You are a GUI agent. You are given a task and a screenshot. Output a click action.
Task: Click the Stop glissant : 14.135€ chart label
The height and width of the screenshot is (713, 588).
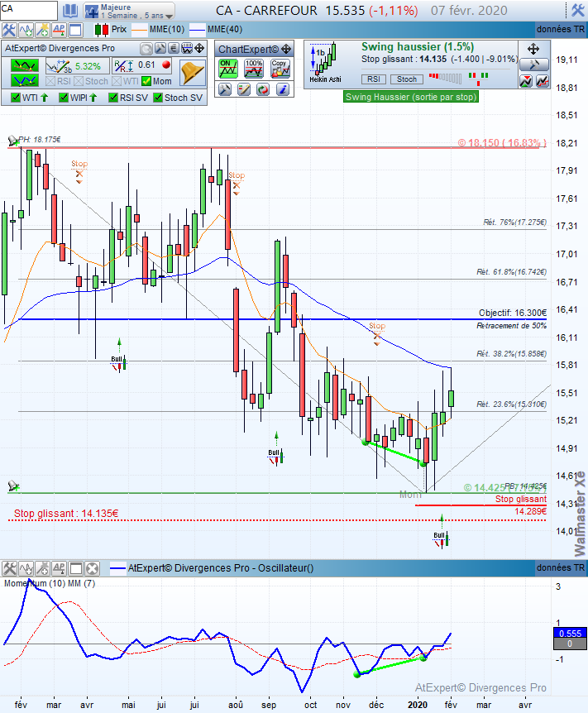click(x=66, y=514)
